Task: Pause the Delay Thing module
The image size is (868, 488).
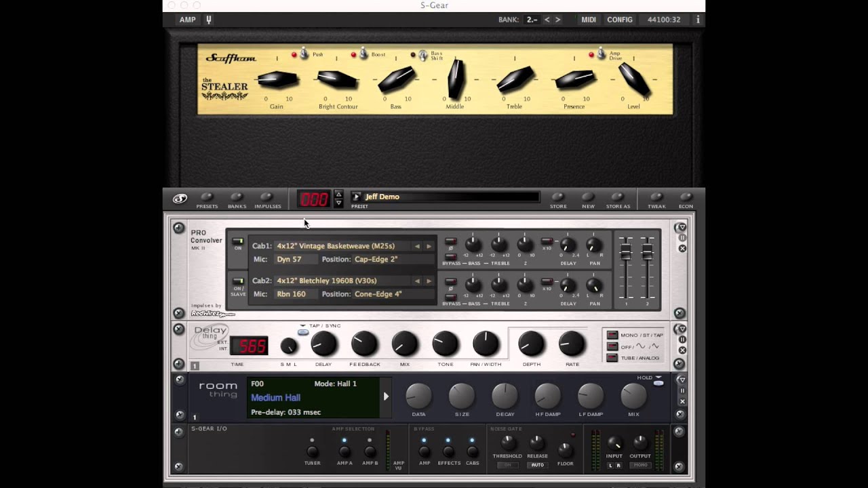Action: 682,340
